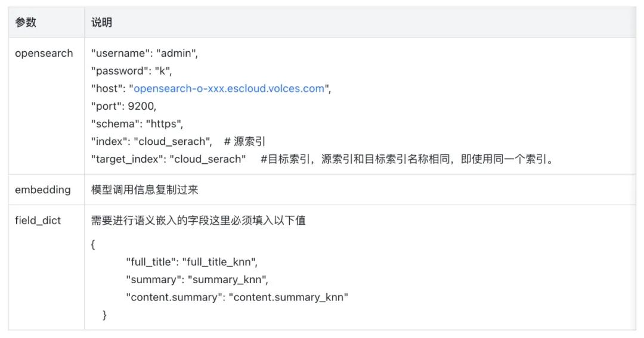Select the opensearch parameter cell
Viewport: 644px width, 338px height.
44,53
